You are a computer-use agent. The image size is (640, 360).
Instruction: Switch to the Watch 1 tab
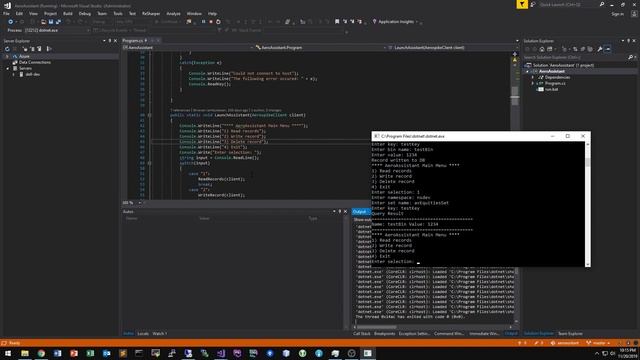point(160,334)
